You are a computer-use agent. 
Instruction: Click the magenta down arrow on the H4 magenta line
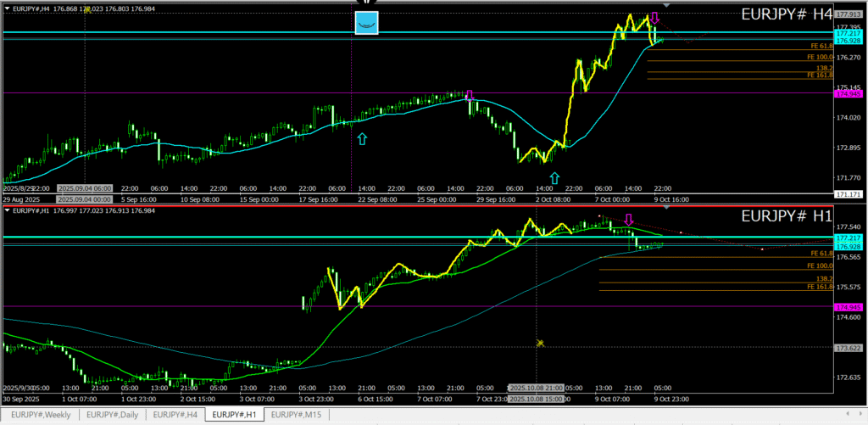point(470,96)
